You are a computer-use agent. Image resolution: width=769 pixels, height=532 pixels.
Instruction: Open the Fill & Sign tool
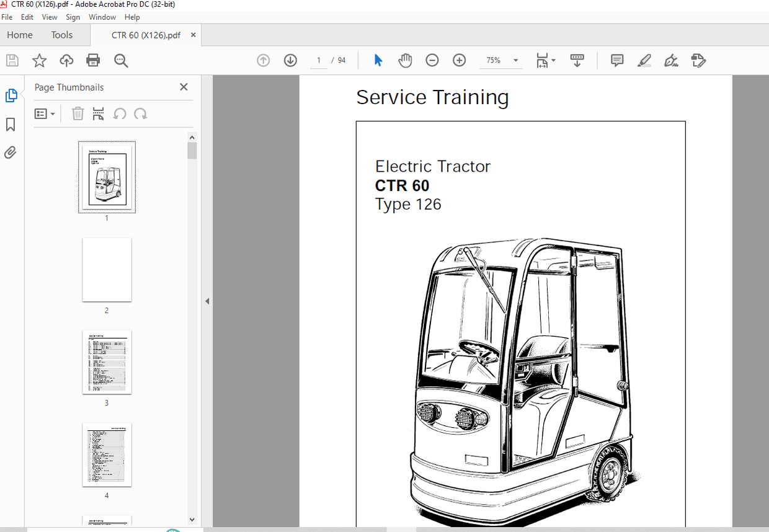click(x=670, y=60)
